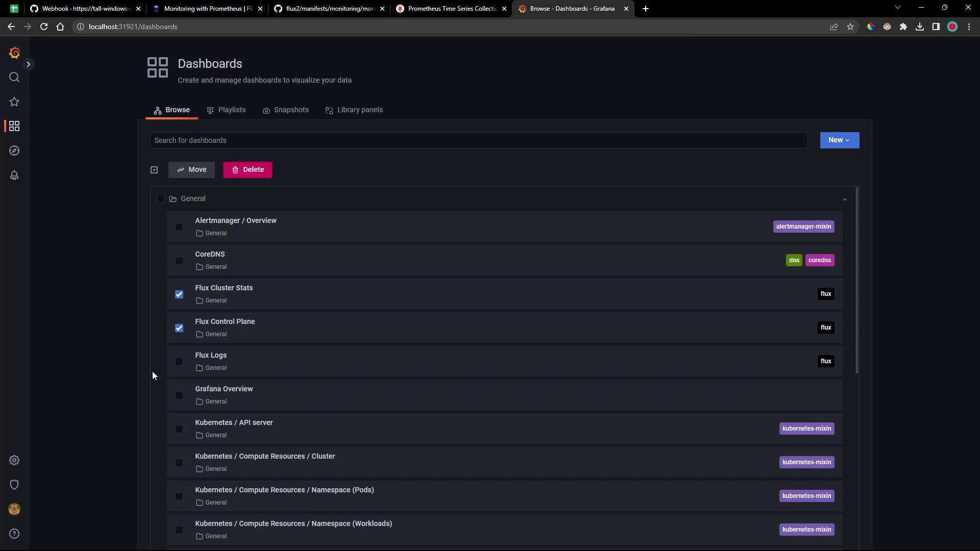
Task: Switch to the Snapshots tab
Action: [x=286, y=110]
